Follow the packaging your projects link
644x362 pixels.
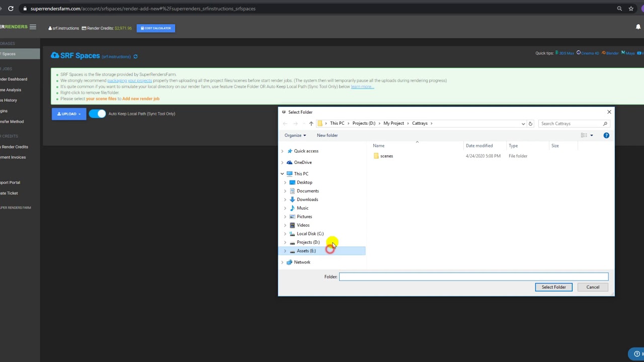click(x=129, y=80)
